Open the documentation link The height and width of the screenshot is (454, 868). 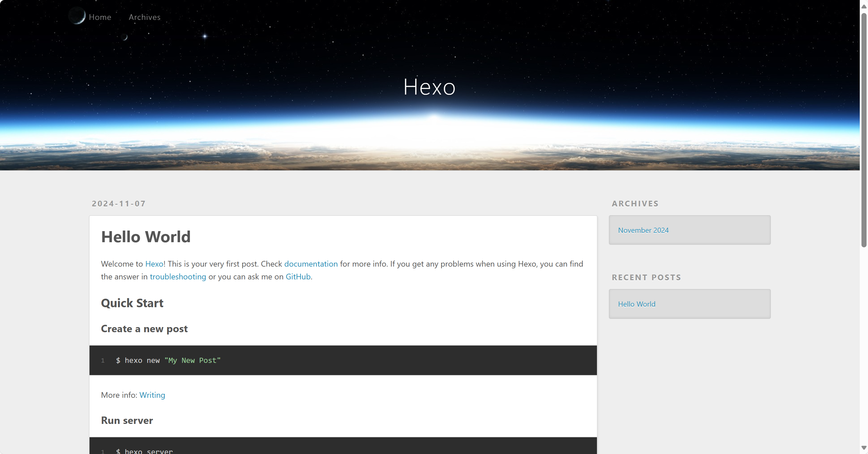click(311, 264)
